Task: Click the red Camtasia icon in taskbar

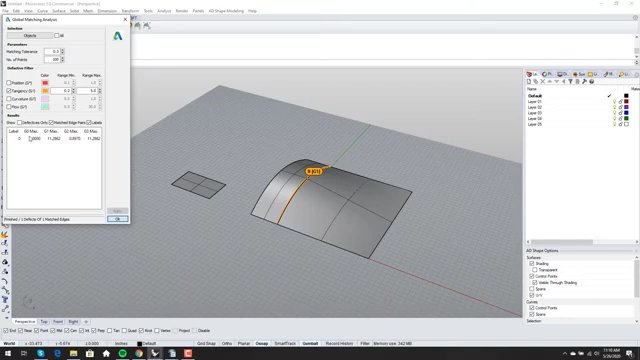Action: [x=188, y=353]
